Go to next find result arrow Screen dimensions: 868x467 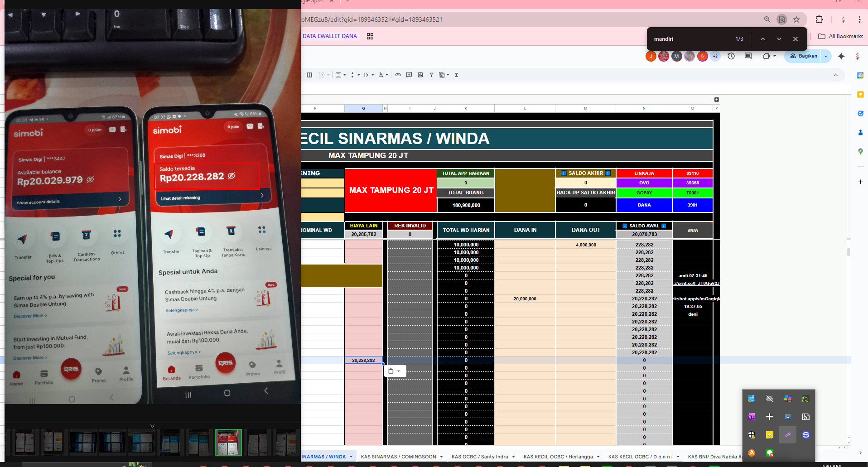point(779,39)
